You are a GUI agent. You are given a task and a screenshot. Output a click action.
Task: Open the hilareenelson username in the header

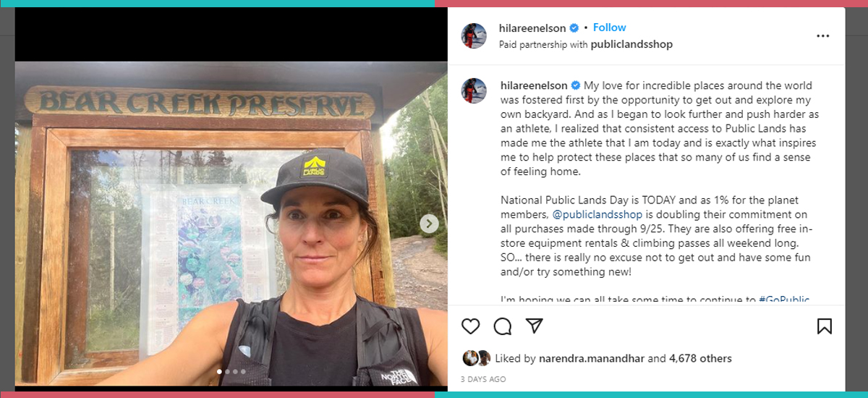[x=533, y=27]
